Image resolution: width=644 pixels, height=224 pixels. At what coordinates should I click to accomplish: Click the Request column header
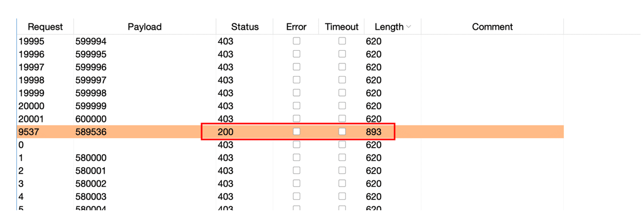45,27
